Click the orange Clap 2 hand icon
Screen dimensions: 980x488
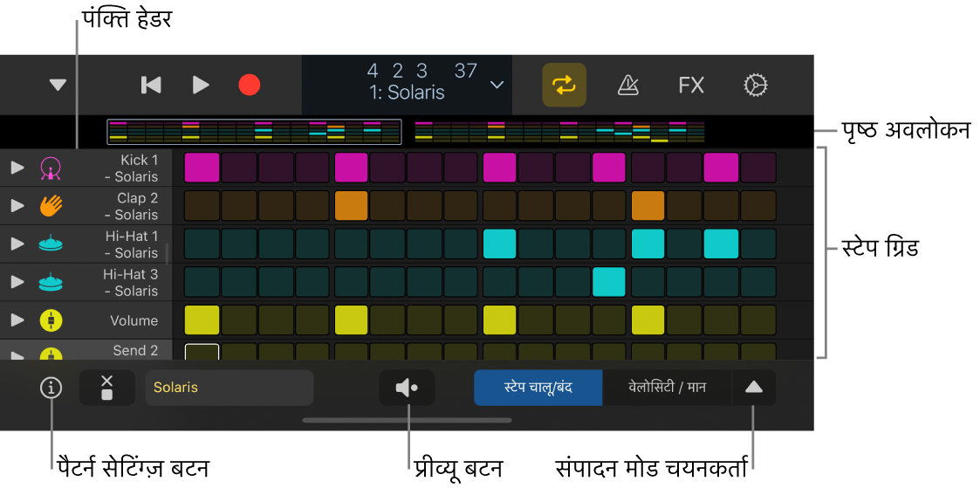(x=51, y=206)
